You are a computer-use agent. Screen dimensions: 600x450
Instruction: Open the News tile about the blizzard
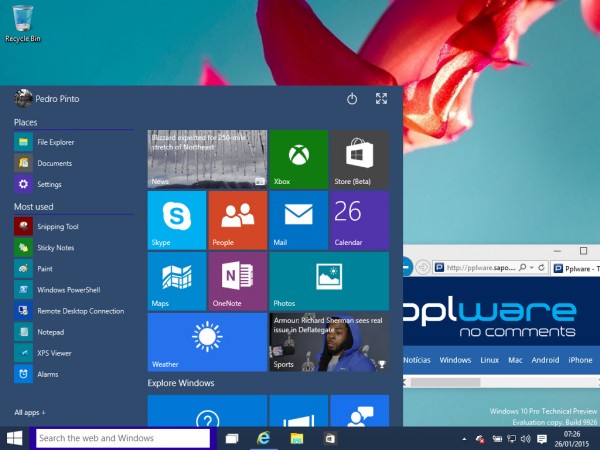[x=207, y=159]
